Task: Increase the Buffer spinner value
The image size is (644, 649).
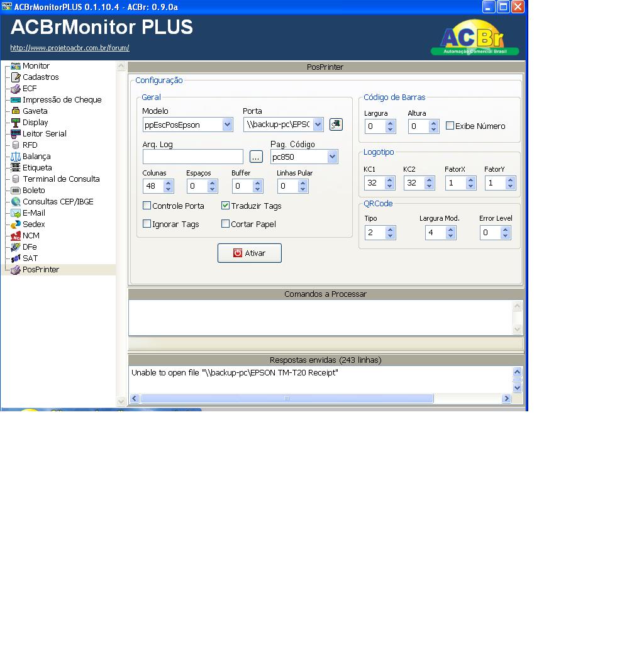Action: [257, 183]
